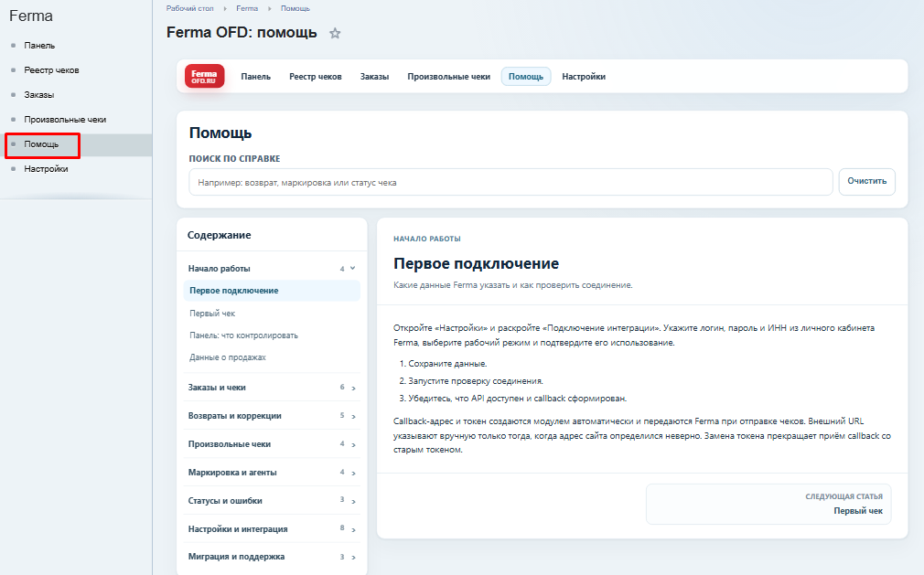Expand the Миграция и поддержка section

coord(272,556)
